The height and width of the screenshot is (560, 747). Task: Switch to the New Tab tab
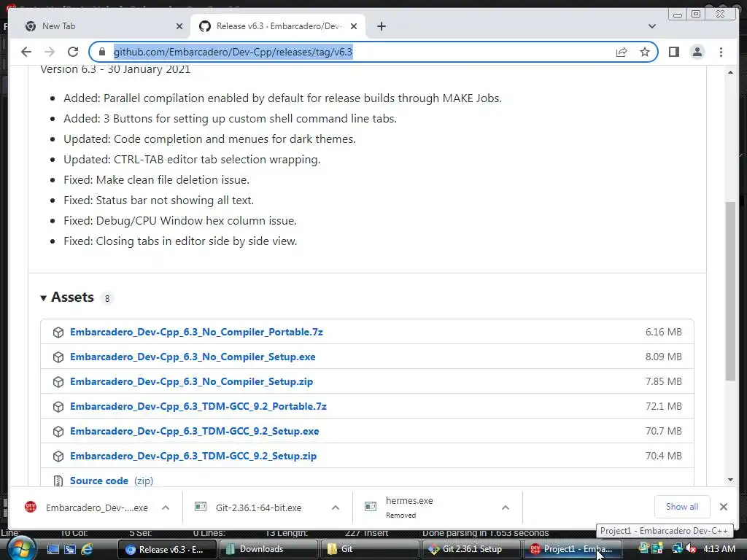point(99,26)
